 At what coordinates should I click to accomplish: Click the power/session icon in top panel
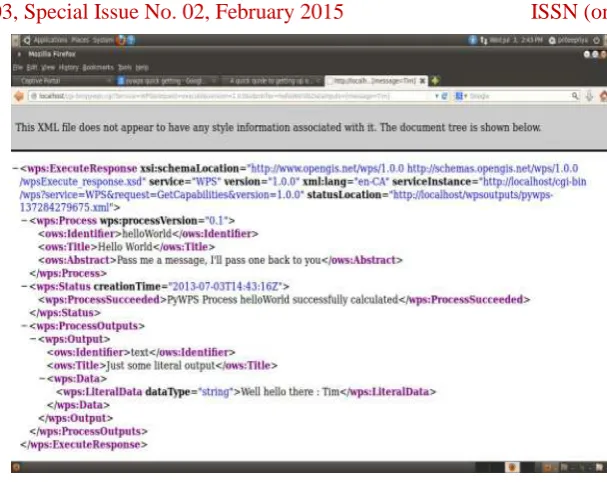[x=597, y=40]
